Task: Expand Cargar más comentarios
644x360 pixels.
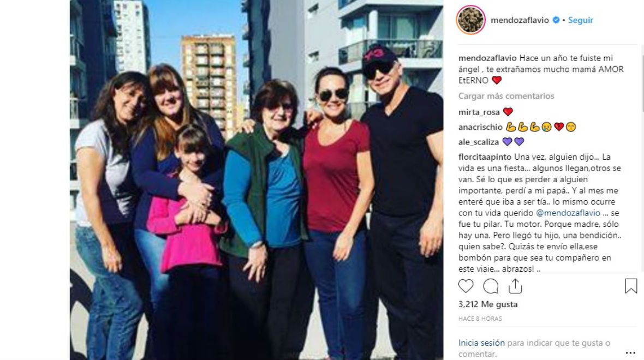Action: (506, 96)
